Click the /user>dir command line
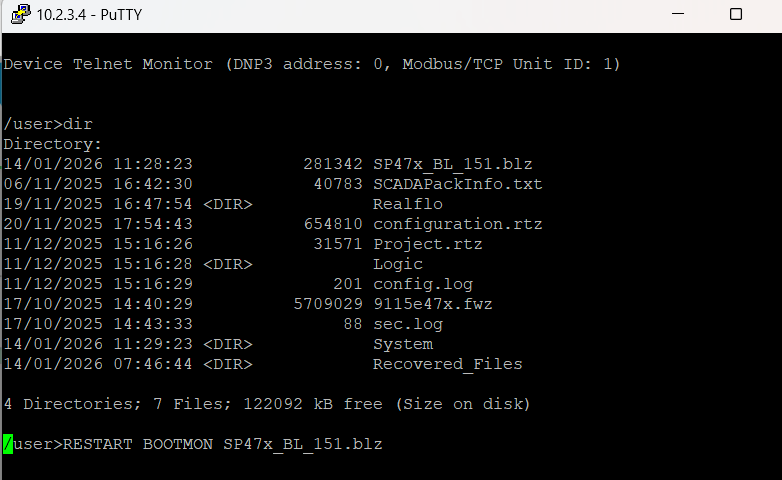782x480 pixels. pyautogui.click(x=48, y=124)
